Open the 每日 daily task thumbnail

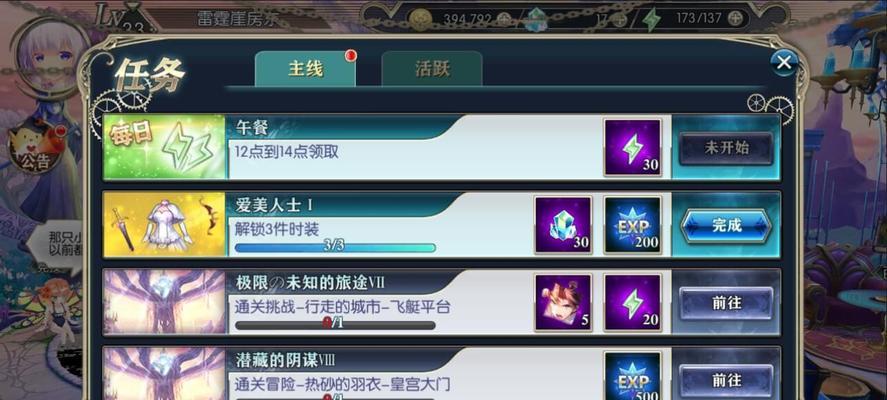[x=164, y=147]
